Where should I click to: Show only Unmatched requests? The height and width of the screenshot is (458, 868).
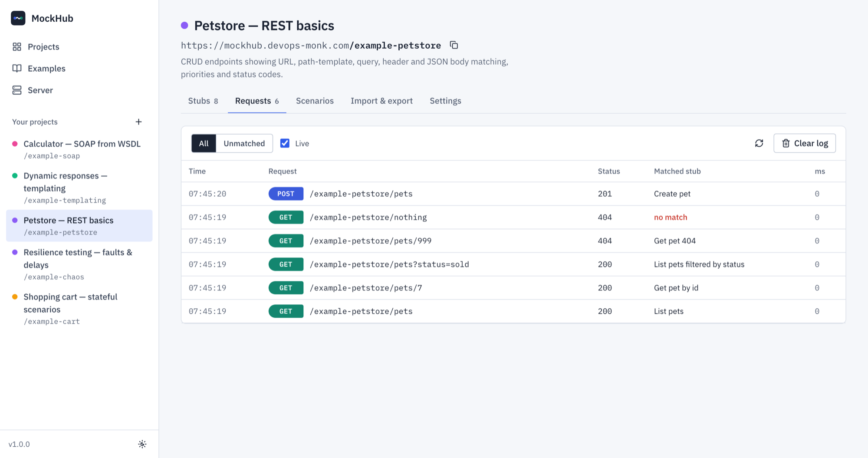(x=244, y=143)
